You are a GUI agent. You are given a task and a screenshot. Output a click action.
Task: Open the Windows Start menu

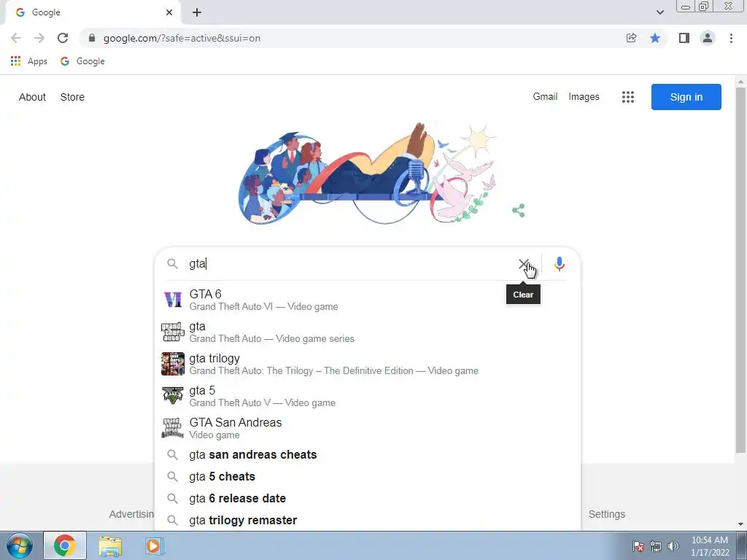19,545
